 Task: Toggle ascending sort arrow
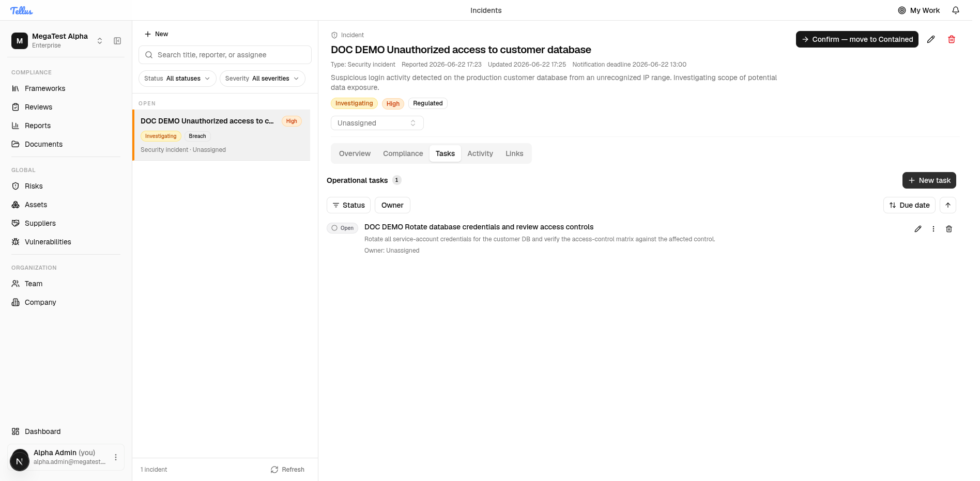pos(948,205)
